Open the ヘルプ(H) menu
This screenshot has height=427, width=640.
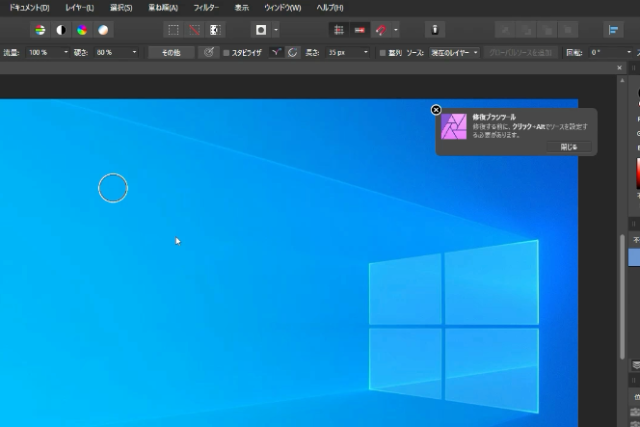click(x=330, y=8)
